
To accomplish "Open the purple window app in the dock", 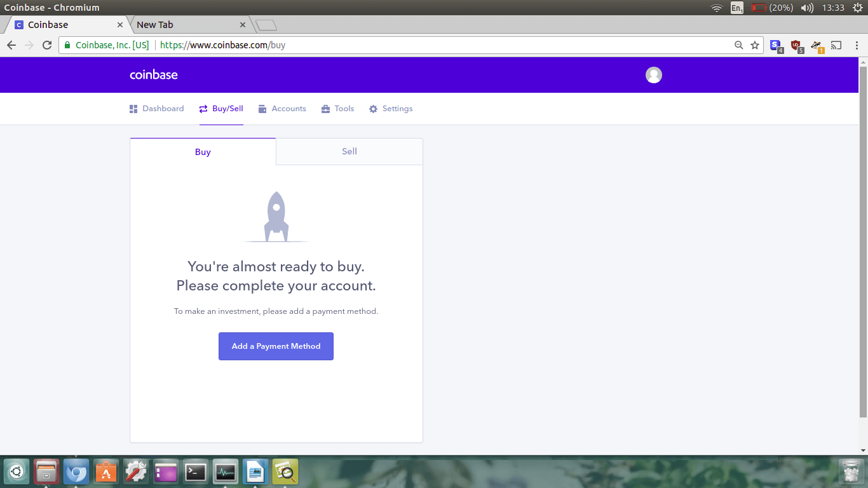I will point(166,472).
